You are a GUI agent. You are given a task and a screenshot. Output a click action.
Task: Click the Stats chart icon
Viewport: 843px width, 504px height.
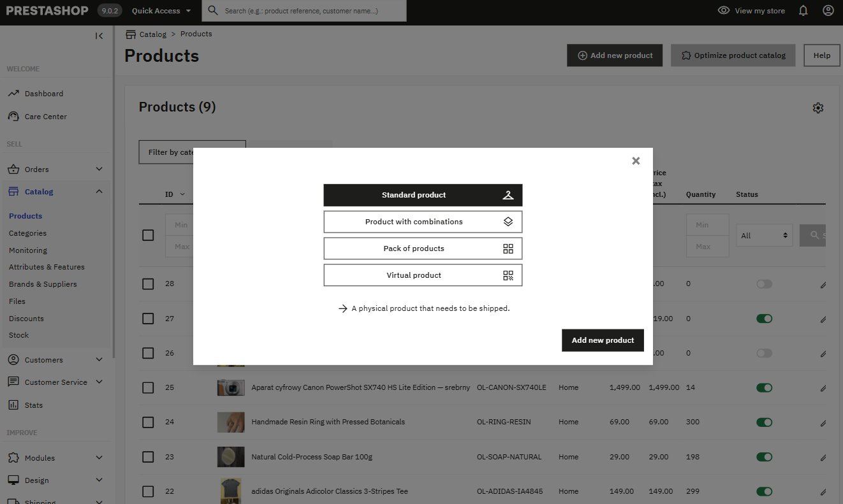[13, 405]
